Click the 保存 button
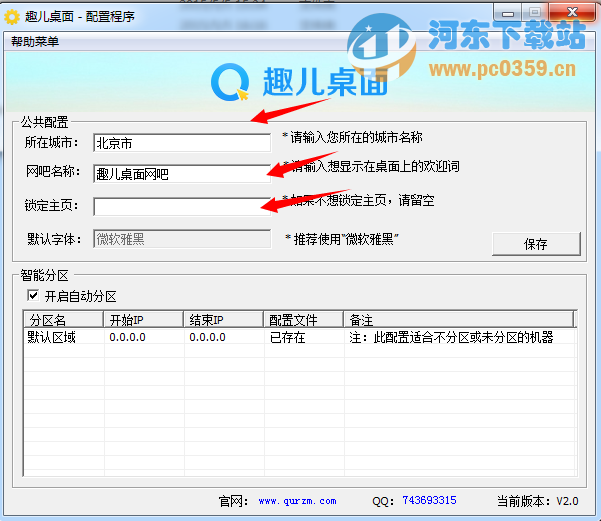 click(x=536, y=244)
